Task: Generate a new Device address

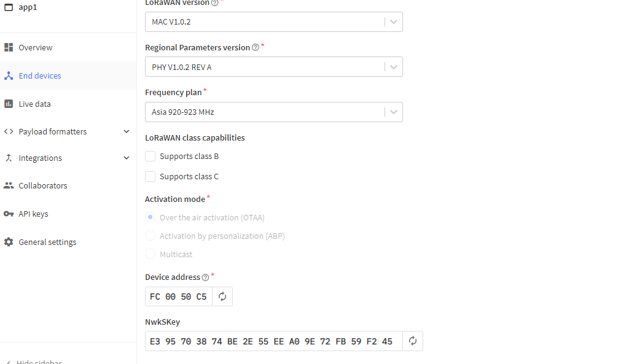Action: (x=222, y=296)
